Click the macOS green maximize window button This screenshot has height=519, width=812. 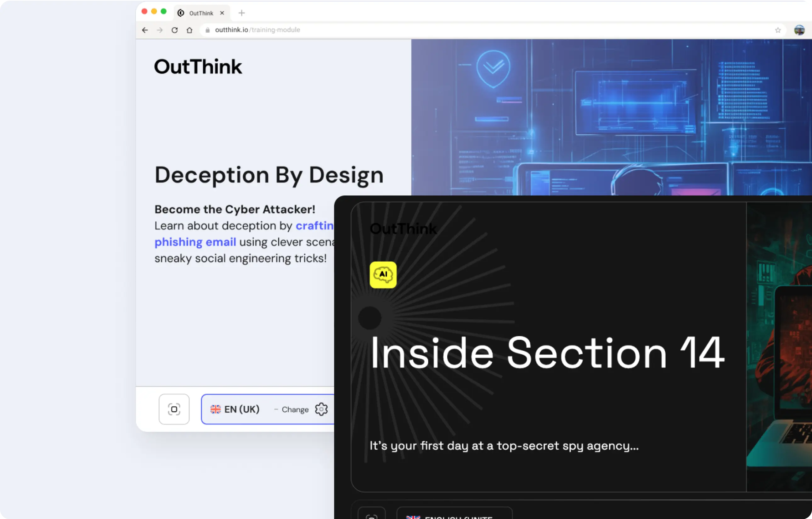tap(164, 11)
